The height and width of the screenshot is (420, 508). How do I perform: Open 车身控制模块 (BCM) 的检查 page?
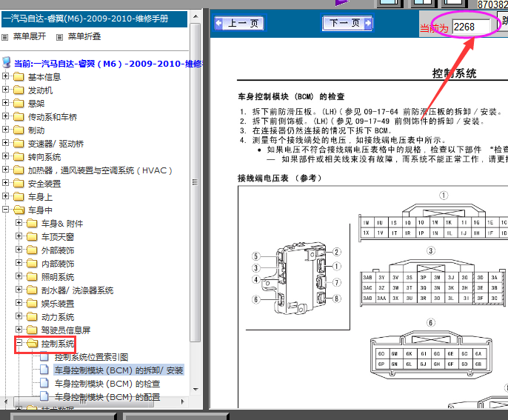point(107,384)
